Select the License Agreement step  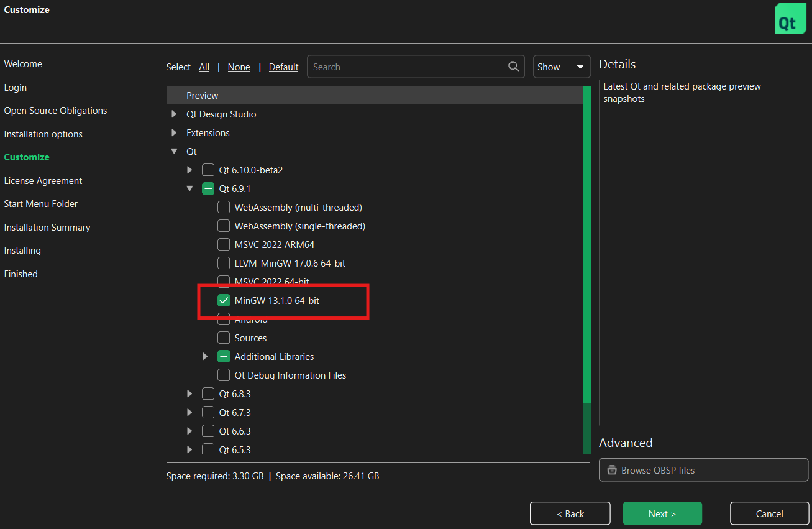tap(43, 181)
